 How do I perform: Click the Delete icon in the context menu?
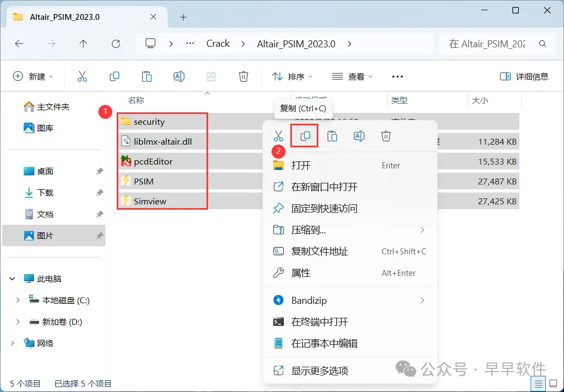point(386,136)
